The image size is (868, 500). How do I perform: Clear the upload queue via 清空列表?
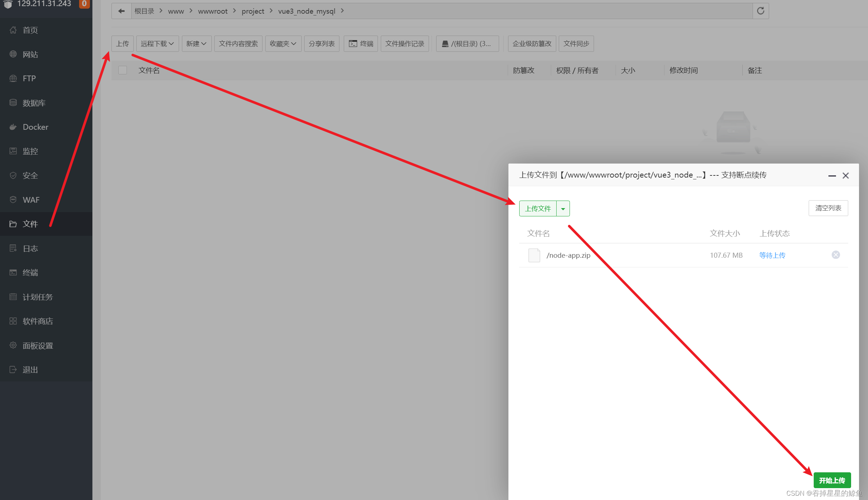pyautogui.click(x=828, y=208)
